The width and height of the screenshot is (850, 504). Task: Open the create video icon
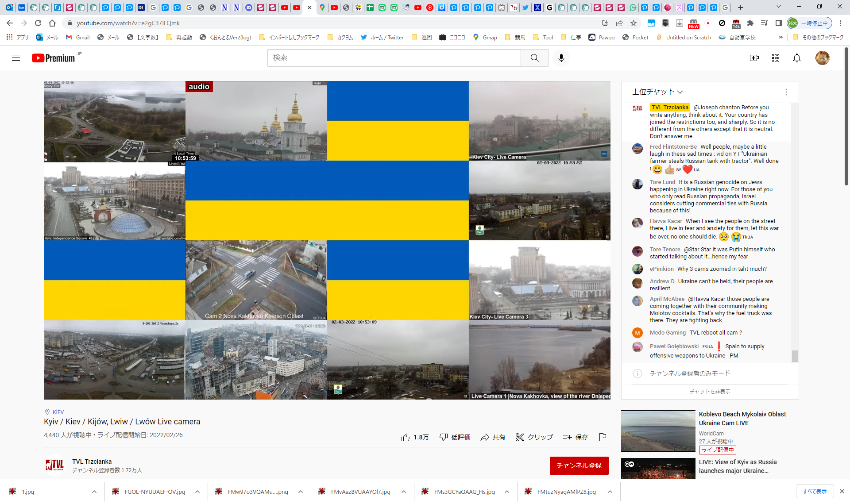coord(754,58)
